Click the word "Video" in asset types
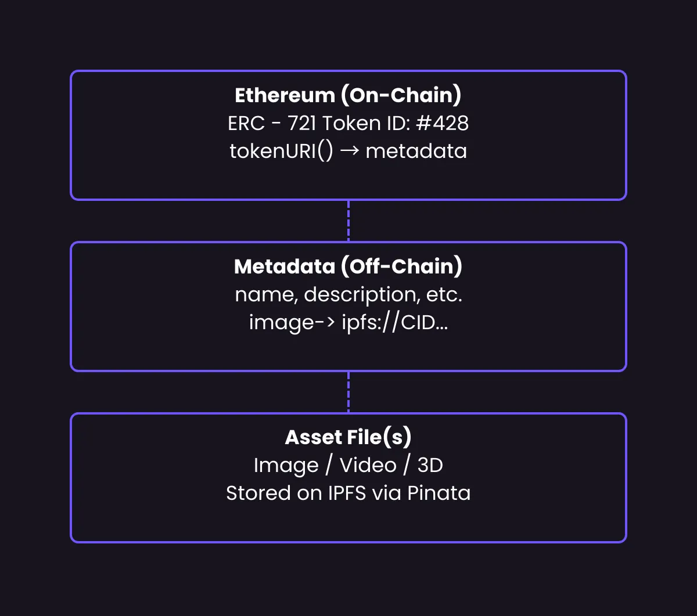697x616 pixels. pos(368,465)
